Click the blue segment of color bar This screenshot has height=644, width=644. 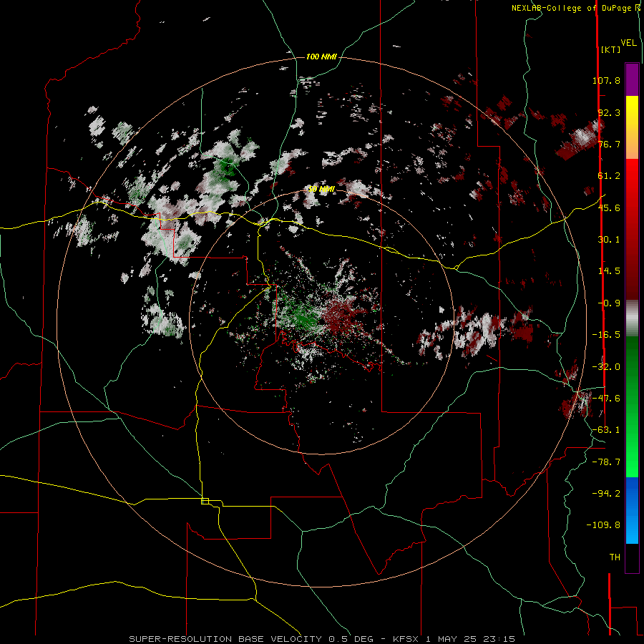tap(632, 510)
